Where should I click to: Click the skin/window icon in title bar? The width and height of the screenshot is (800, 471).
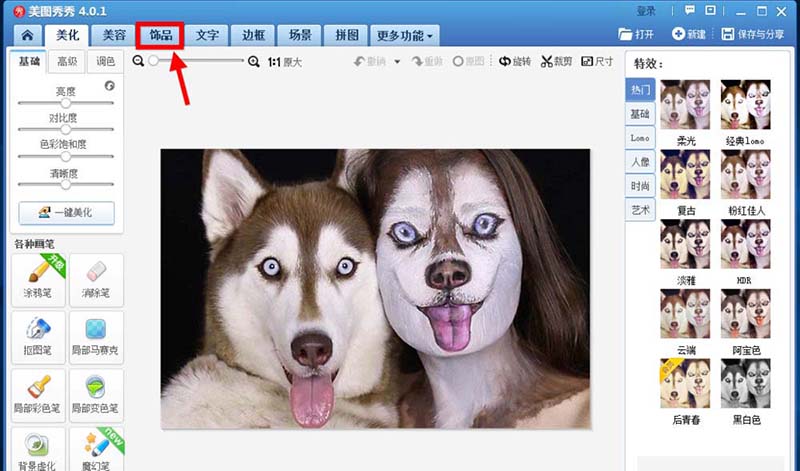pos(710,11)
